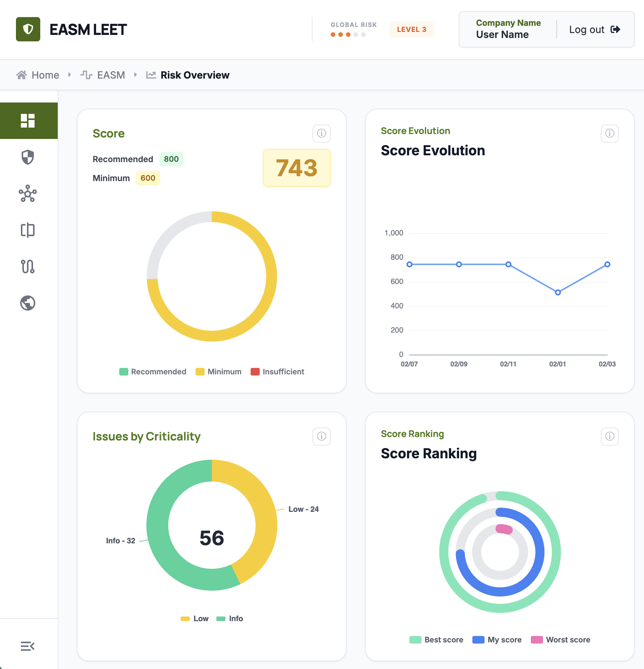644x669 pixels.
Task: Collapse the sidebar menu
Action: pos(28,646)
